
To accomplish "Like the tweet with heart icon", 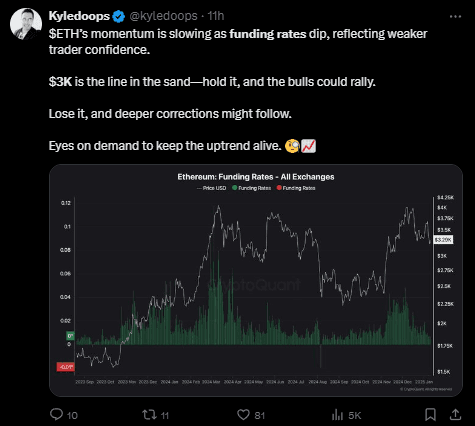I will click(x=243, y=415).
